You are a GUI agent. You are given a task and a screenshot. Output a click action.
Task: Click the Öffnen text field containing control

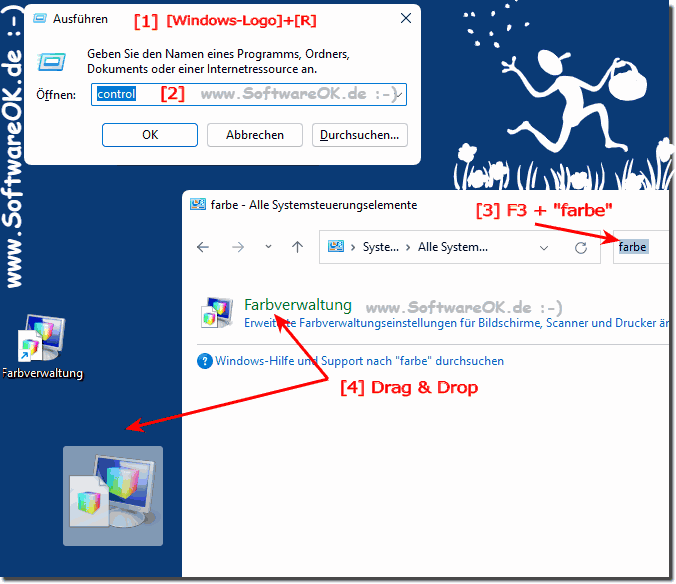(249, 94)
